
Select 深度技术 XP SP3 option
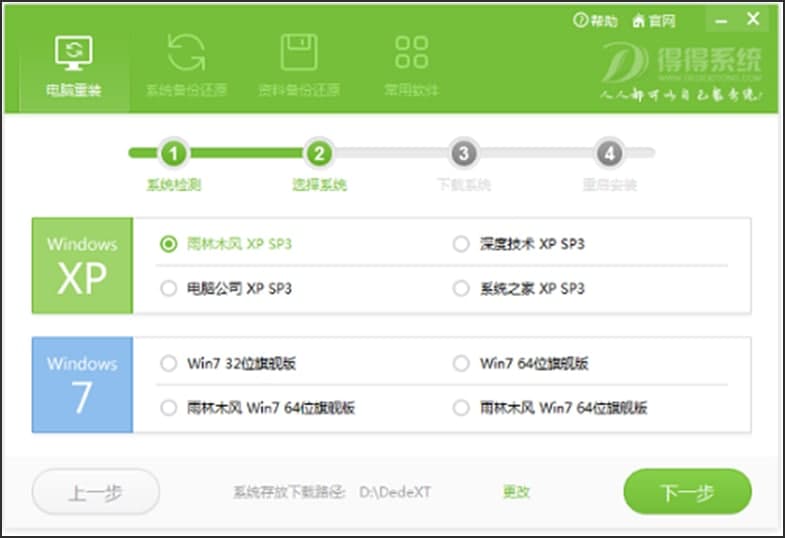click(x=461, y=244)
